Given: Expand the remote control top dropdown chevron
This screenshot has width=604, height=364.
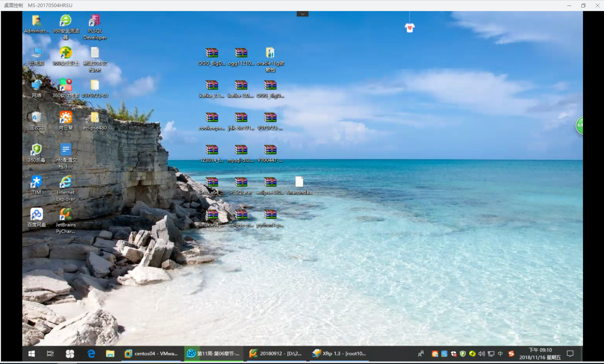Looking at the screenshot, I should [302, 14].
